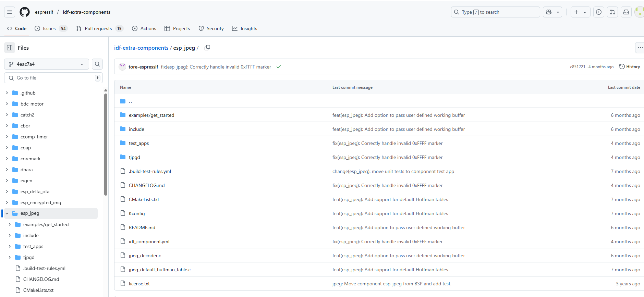Image resolution: width=644 pixels, height=297 pixels.
Task: Switch to the Insights tab
Action: click(244, 28)
